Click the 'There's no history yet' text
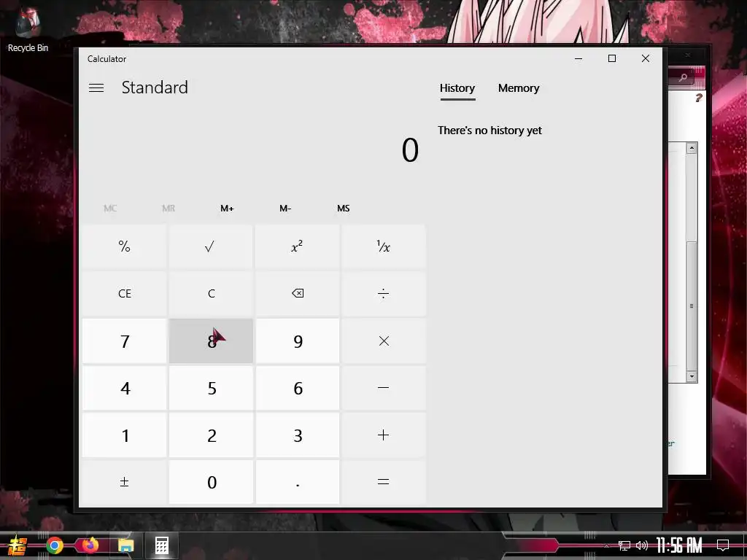747x560 pixels. 489,131
